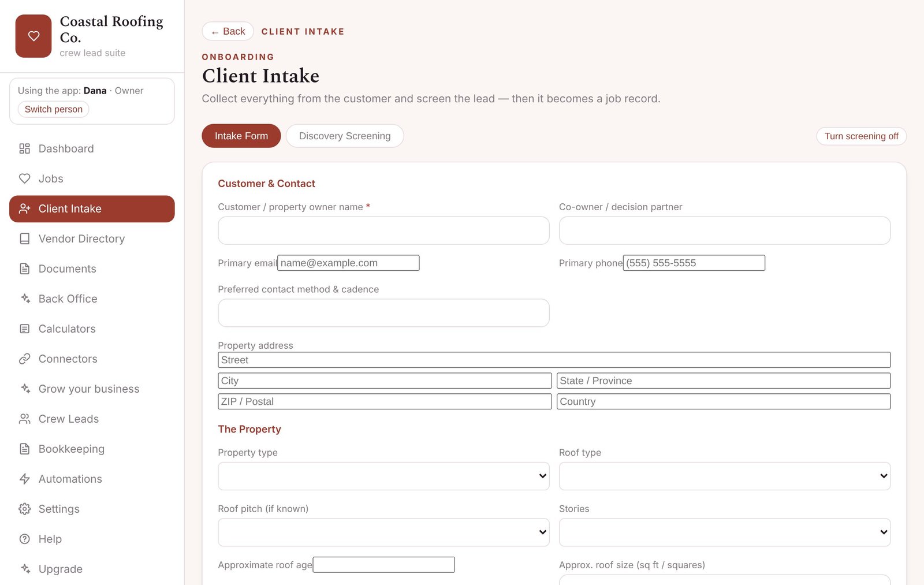Click the Client Intake breadcrumb label
Viewport: 924px width, 585px height.
click(x=303, y=32)
